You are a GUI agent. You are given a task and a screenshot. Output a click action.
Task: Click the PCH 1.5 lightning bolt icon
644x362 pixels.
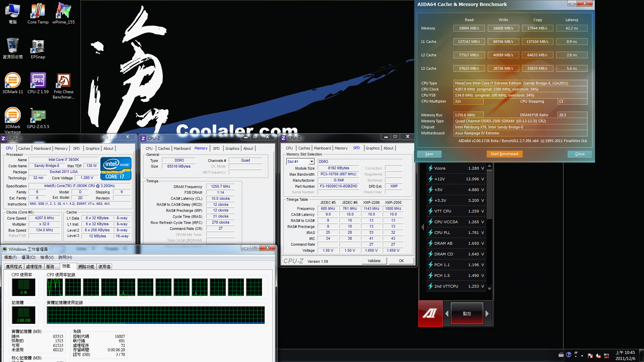click(430, 276)
